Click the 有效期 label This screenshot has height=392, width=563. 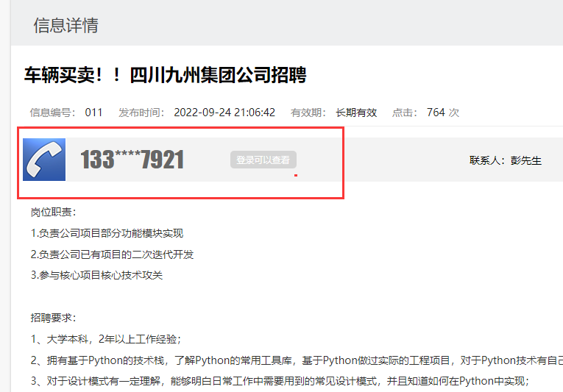pyautogui.click(x=308, y=113)
